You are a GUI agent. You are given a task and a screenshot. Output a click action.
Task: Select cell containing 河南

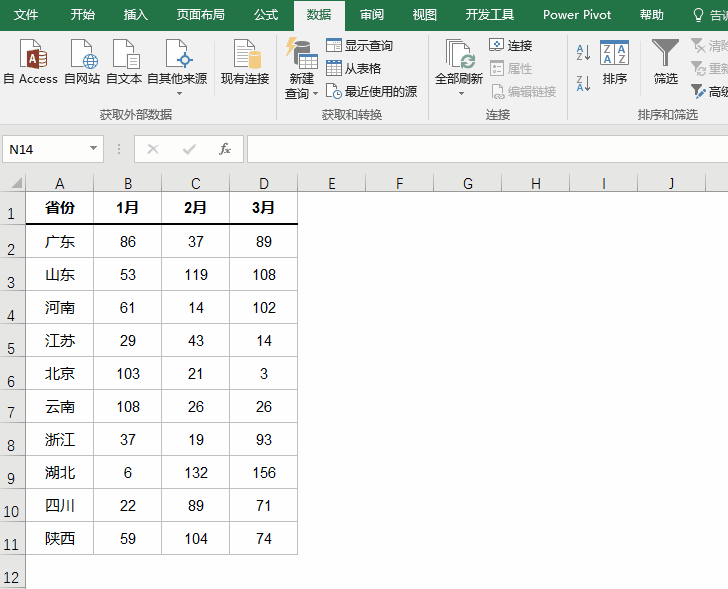tap(59, 307)
